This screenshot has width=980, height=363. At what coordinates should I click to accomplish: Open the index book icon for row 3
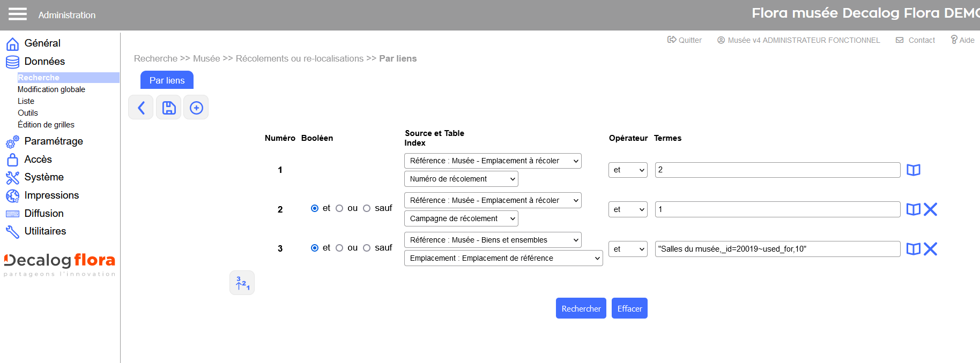913,249
